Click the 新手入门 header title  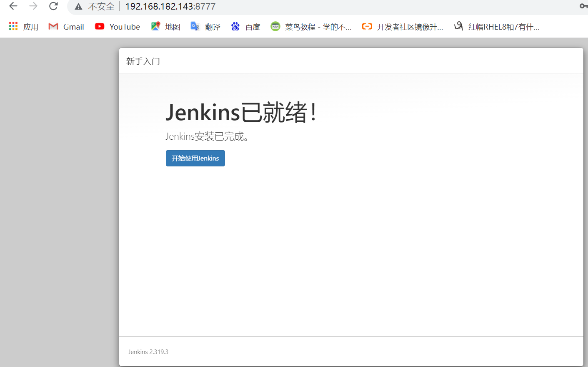pos(143,60)
